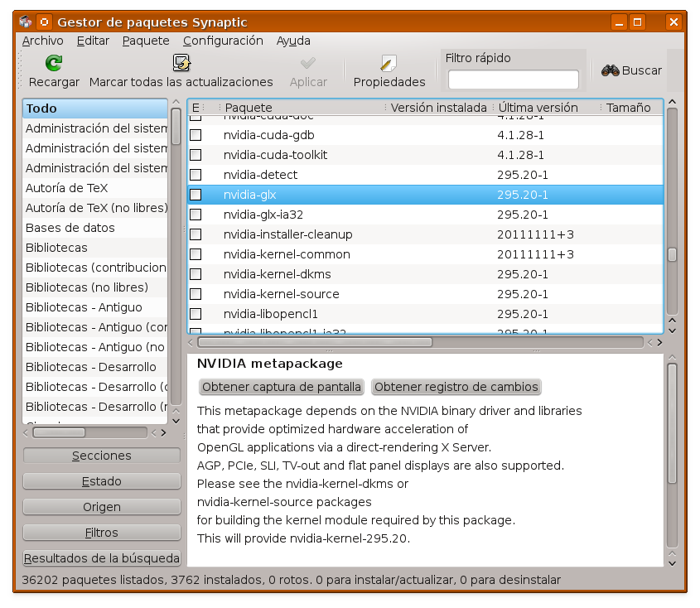Screen dimensions: 700x608
Task: Click the Synaptic title bar app icon
Action: click(x=26, y=22)
